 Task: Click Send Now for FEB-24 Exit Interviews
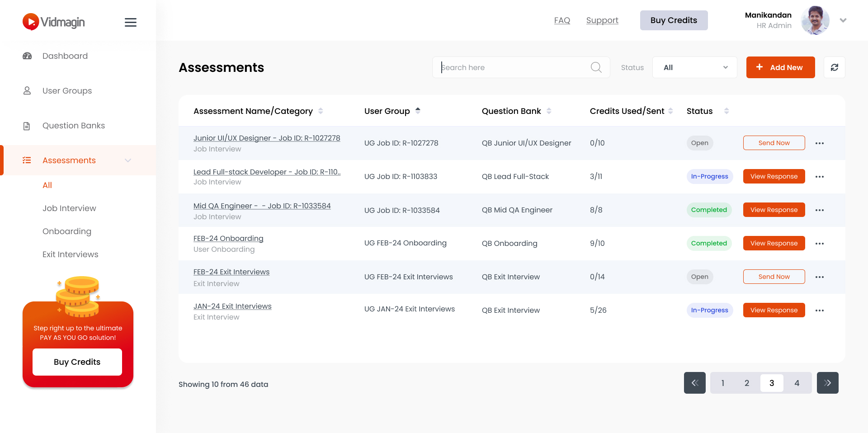[x=774, y=277]
